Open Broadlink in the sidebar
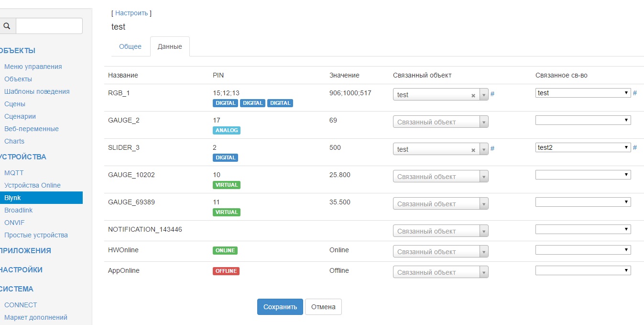 tap(19, 210)
